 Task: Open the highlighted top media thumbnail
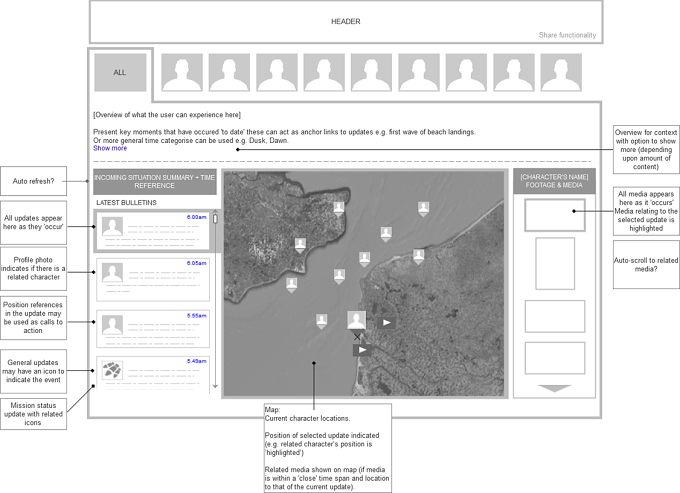(555, 215)
